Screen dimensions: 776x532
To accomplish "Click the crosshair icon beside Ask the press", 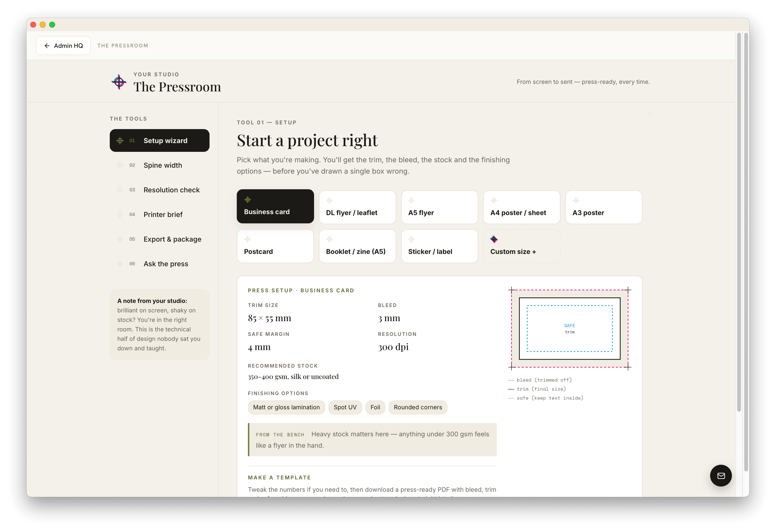I will 120,264.
